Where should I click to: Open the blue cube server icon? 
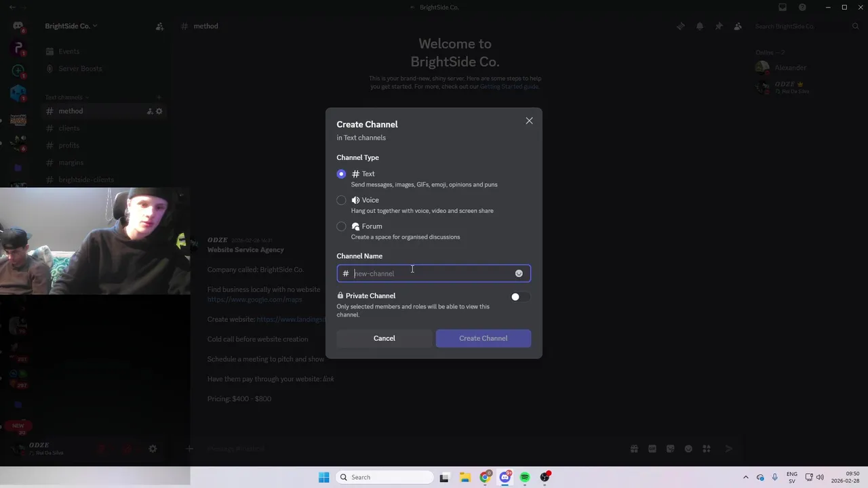pyautogui.click(x=18, y=93)
